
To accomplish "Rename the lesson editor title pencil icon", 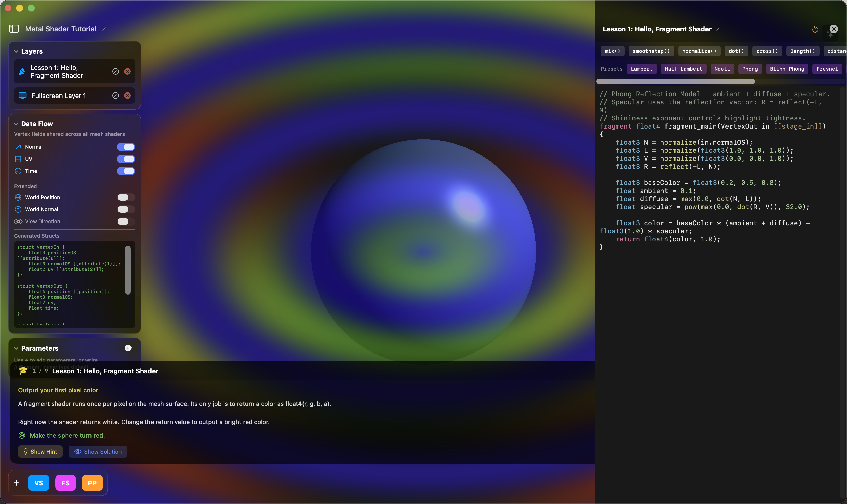I will (x=718, y=29).
